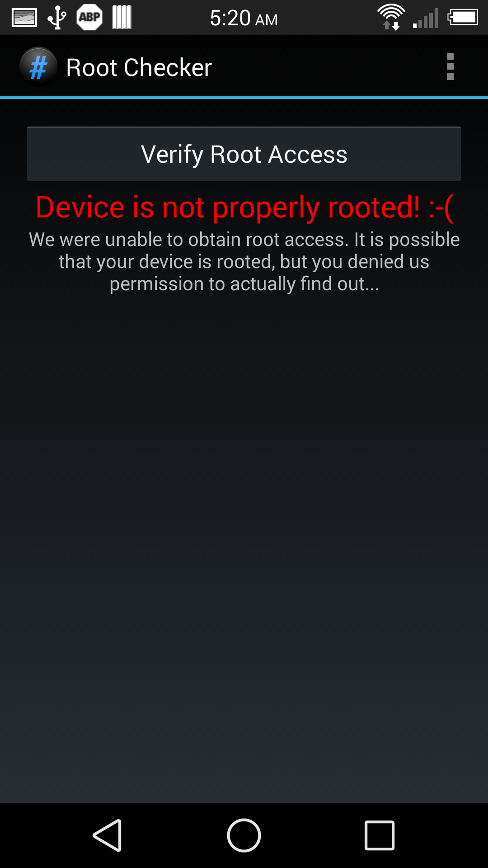Image resolution: width=488 pixels, height=868 pixels.
Task: Tap the AM label next to the time
Action: click(x=267, y=20)
